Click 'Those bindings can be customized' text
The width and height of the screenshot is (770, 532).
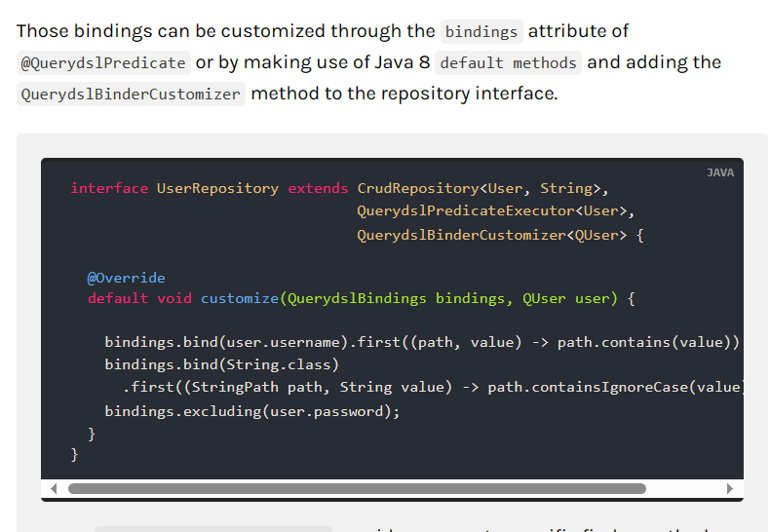tap(172, 31)
